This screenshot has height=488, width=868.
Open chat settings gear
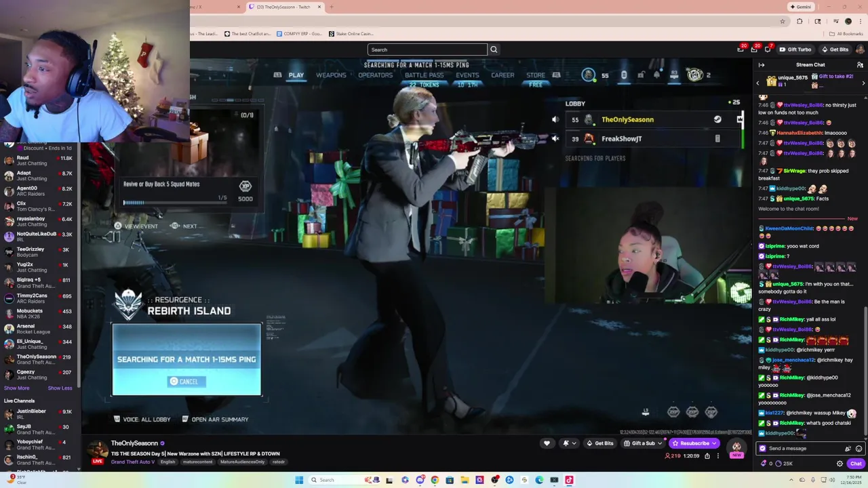tap(840, 464)
